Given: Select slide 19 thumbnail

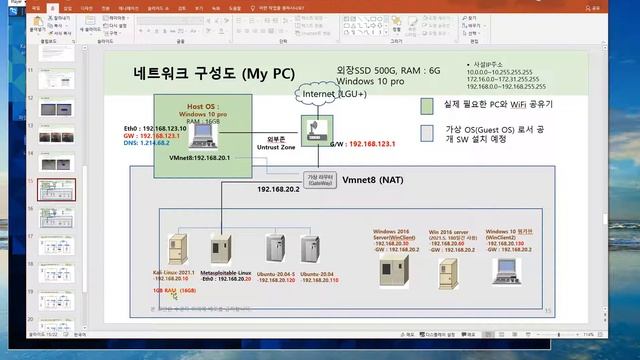Looking at the screenshot, I should coord(57,301).
